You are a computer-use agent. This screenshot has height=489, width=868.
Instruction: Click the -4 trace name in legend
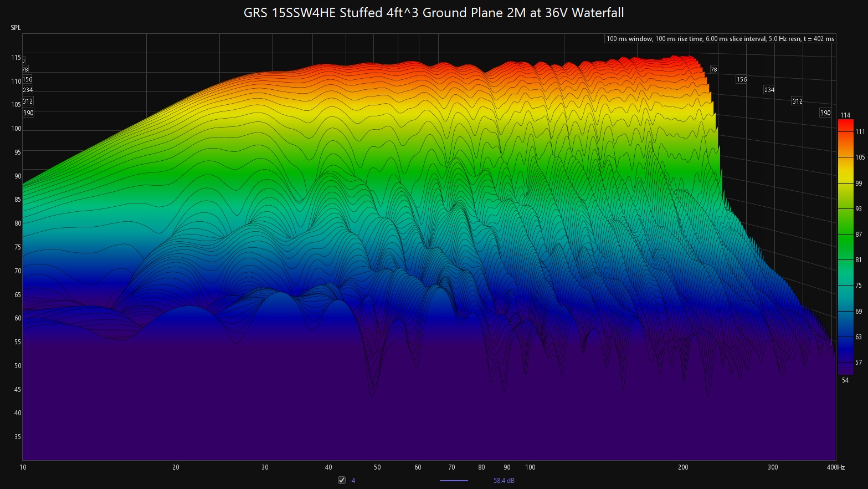(x=352, y=481)
